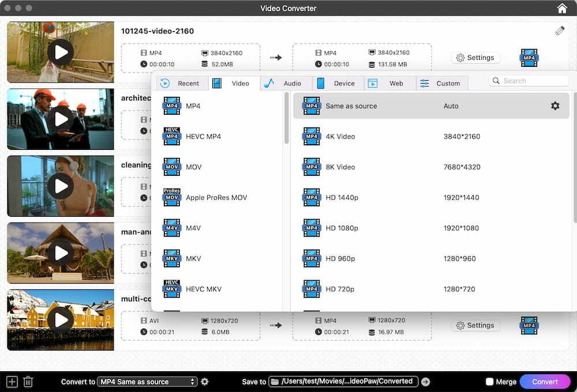The image size is (577, 392).
Task: Select the Audio tab
Action: tap(286, 84)
